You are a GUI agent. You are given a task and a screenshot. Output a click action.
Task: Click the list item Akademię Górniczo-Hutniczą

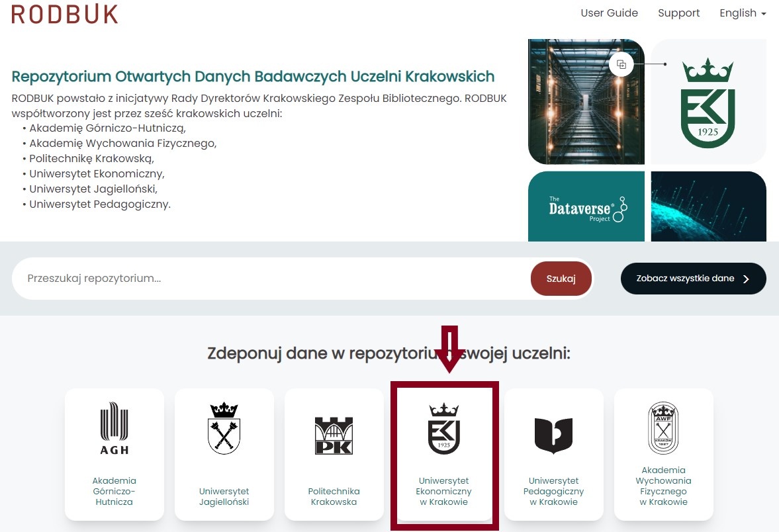tap(108, 128)
